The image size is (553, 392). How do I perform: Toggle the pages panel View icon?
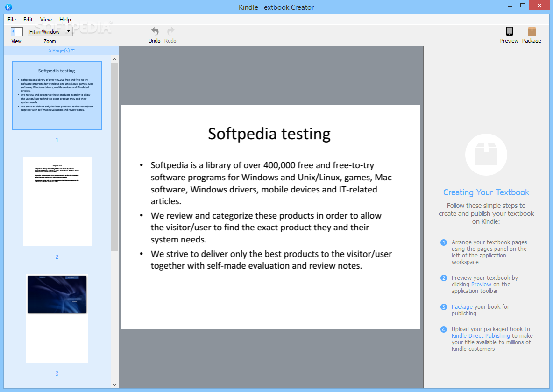click(16, 31)
